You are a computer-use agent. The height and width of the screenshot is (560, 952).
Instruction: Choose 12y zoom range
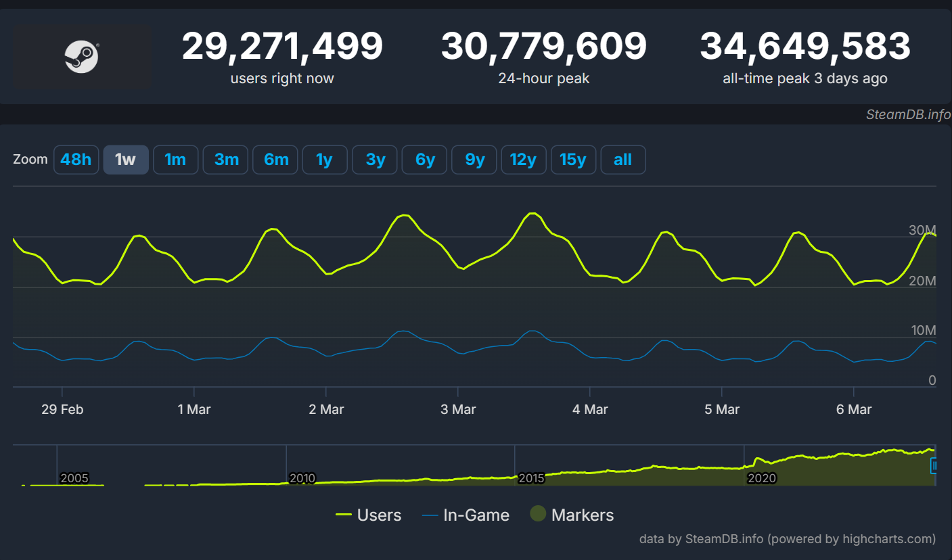524,160
